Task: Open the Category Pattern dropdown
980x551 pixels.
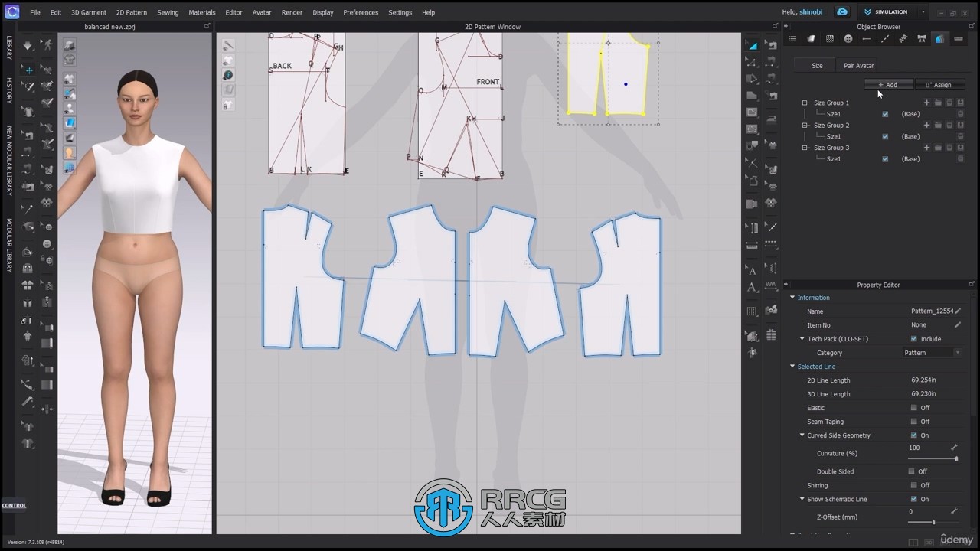Action: coord(933,353)
